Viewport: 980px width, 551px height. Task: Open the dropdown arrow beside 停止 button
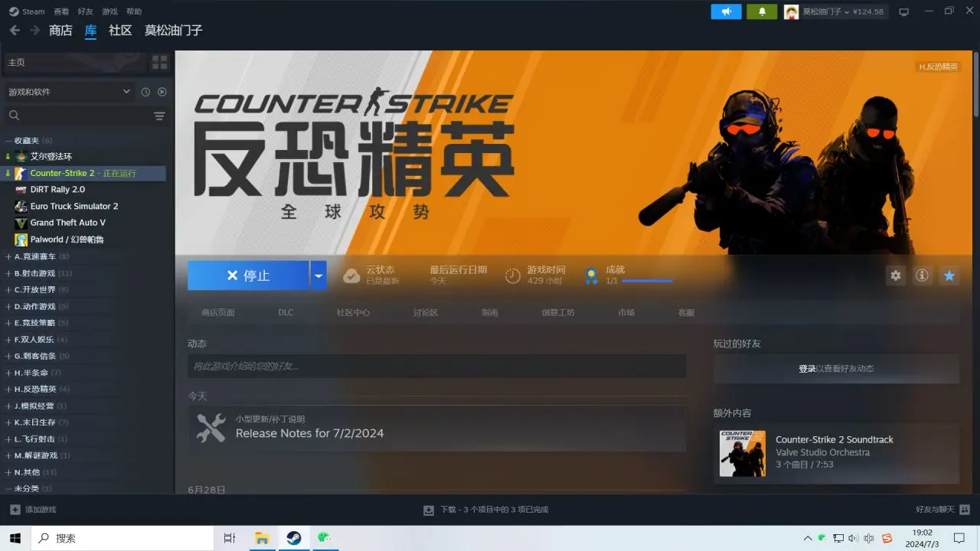click(318, 275)
